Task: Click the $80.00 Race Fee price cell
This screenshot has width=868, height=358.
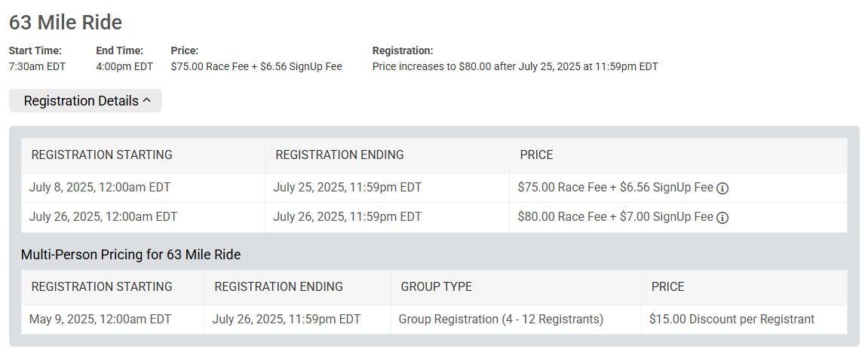Action: 678,217
